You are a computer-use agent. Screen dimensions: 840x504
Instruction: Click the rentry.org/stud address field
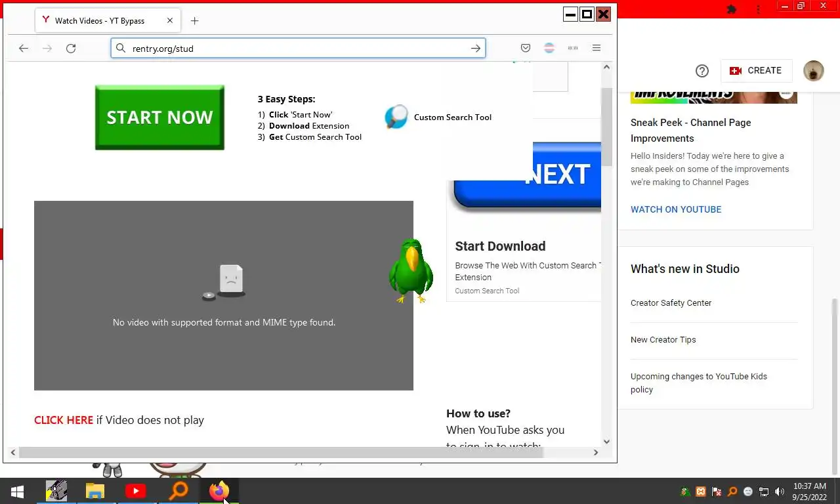tap(297, 49)
